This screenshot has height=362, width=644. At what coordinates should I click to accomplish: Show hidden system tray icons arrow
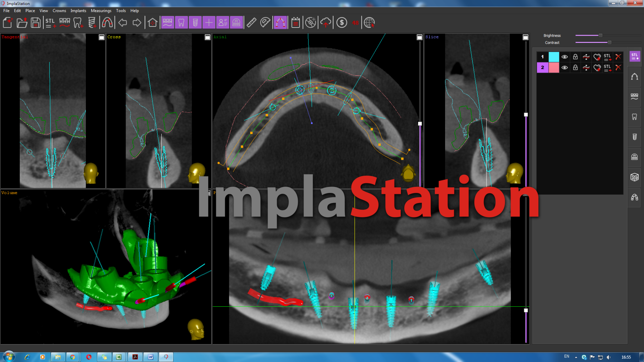coord(576,357)
